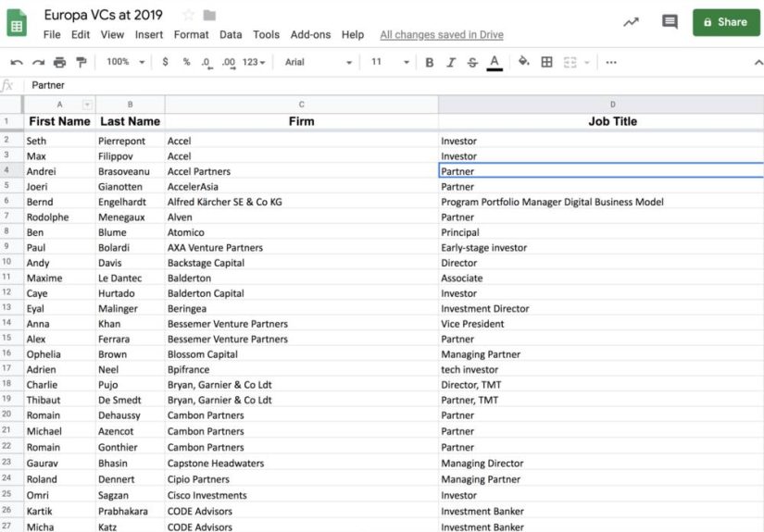Open the Format menu
764x532 pixels.
click(x=191, y=34)
